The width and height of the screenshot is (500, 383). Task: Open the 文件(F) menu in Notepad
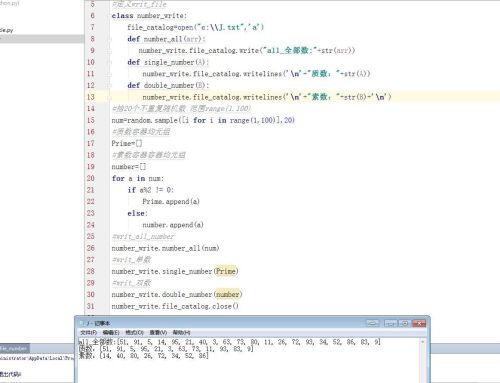tap(88, 332)
